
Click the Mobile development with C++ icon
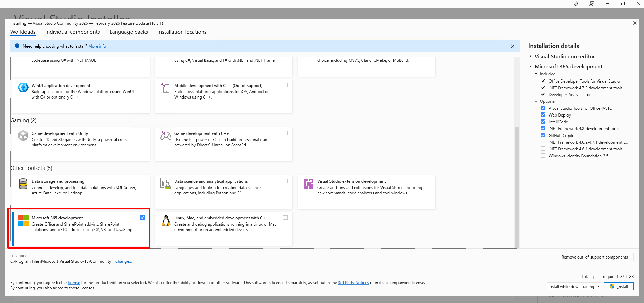click(166, 88)
